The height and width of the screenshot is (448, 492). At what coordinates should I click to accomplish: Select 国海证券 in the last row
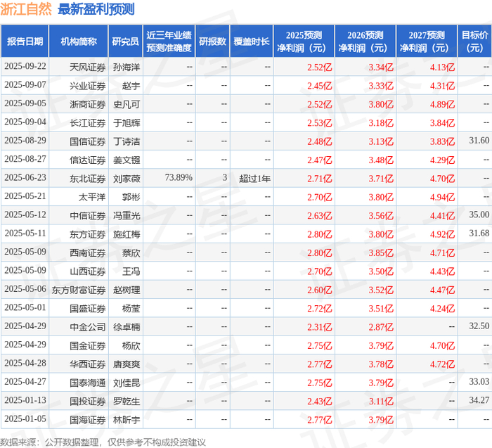pyautogui.click(x=88, y=420)
